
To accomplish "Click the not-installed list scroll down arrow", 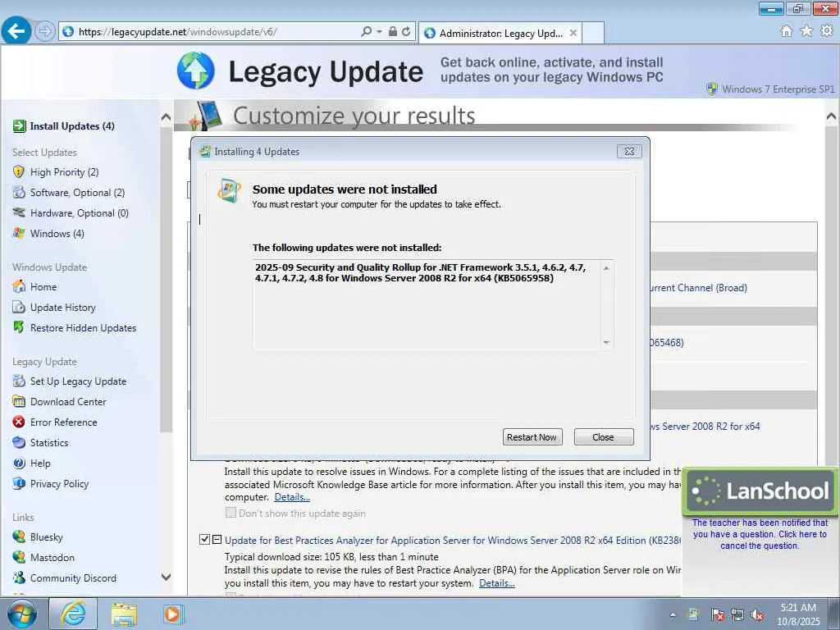I will click(x=606, y=342).
